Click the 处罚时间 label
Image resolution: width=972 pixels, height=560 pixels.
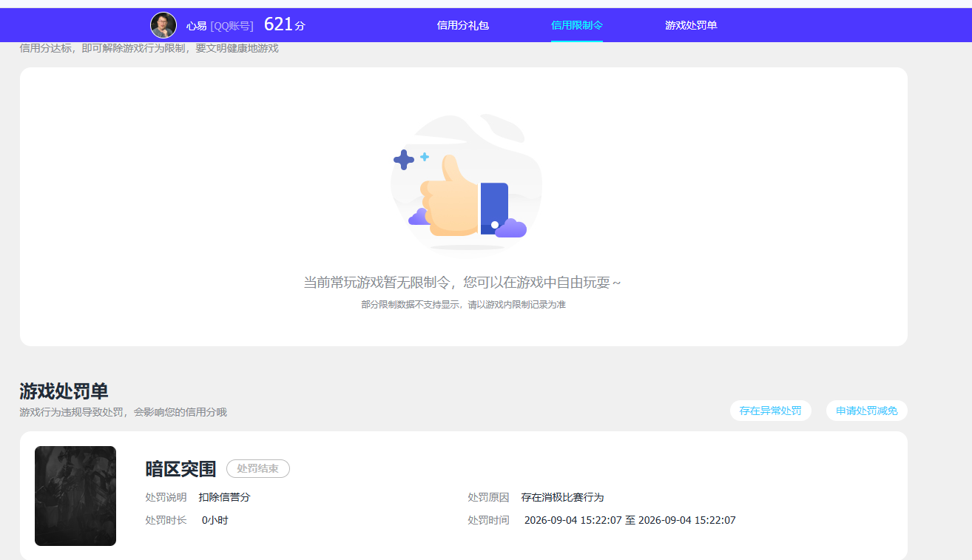[488, 520]
